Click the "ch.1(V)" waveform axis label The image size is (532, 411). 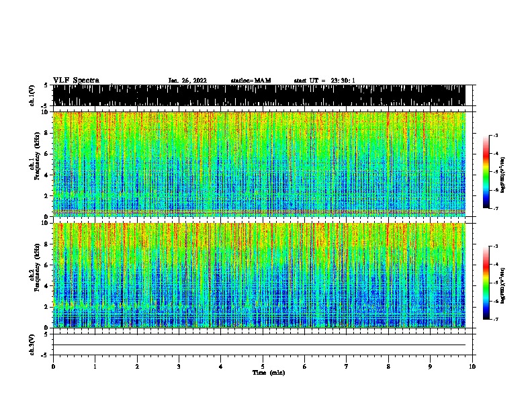[x=32, y=95]
